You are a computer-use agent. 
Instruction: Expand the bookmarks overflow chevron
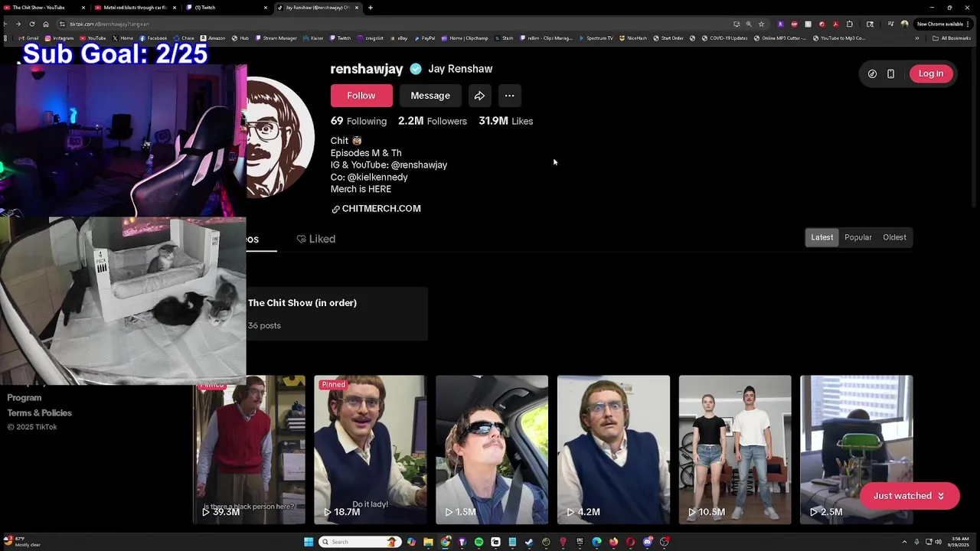coord(917,37)
